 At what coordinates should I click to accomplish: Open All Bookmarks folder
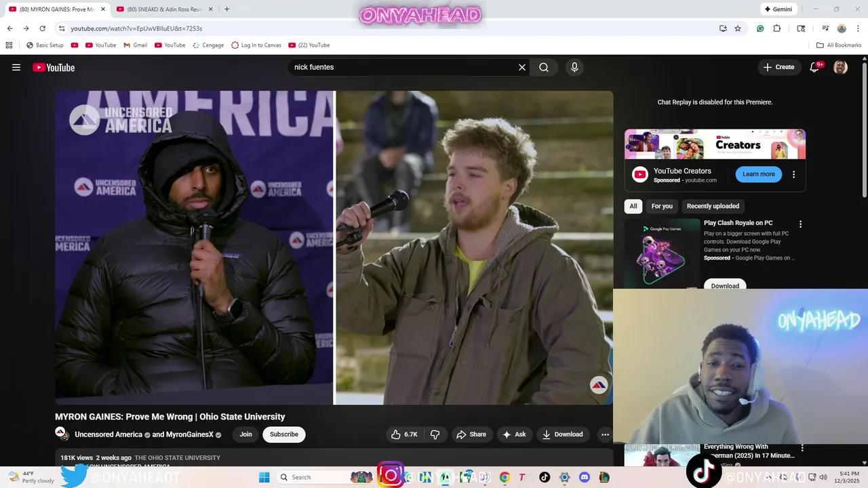coord(839,45)
